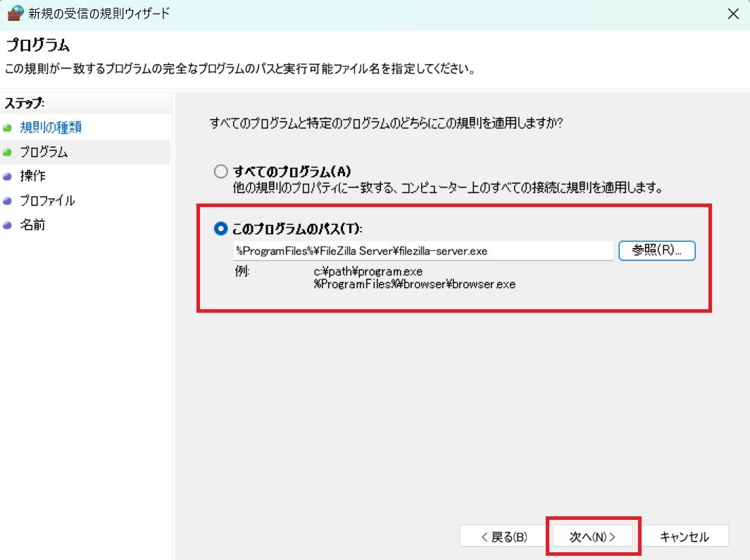
Task: Click the すべてのプログラム description text
Action: 448,187
